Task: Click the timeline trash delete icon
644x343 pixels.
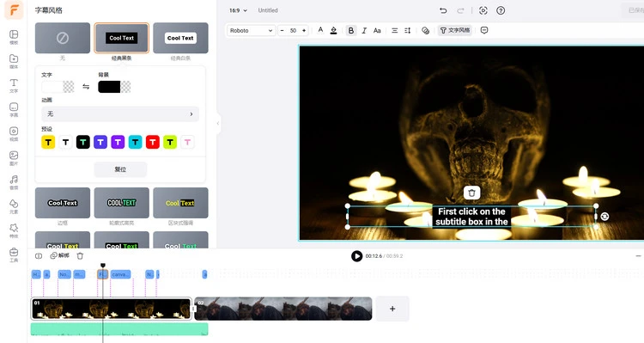Action: pos(80,256)
